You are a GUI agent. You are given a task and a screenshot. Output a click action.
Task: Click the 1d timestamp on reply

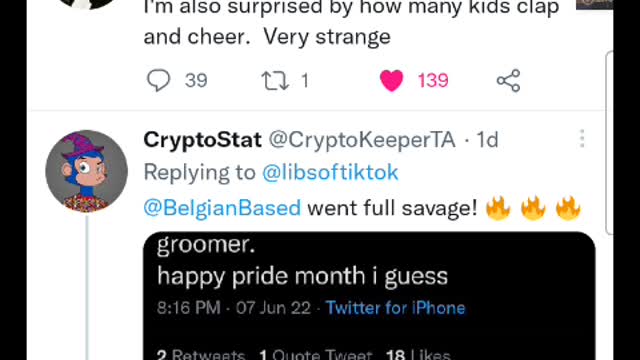(x=487, y=140)
